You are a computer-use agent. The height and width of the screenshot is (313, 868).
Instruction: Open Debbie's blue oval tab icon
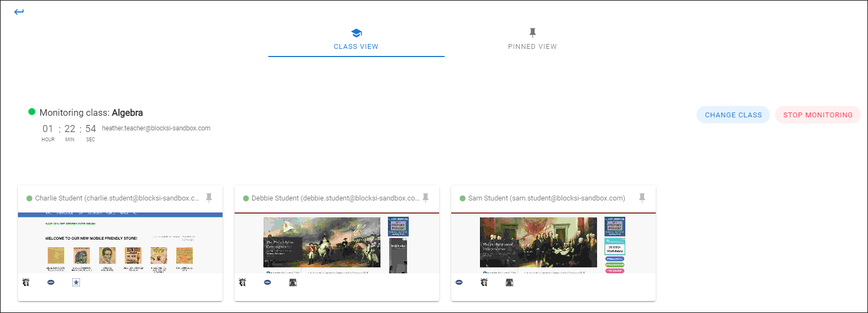[267, 282]
